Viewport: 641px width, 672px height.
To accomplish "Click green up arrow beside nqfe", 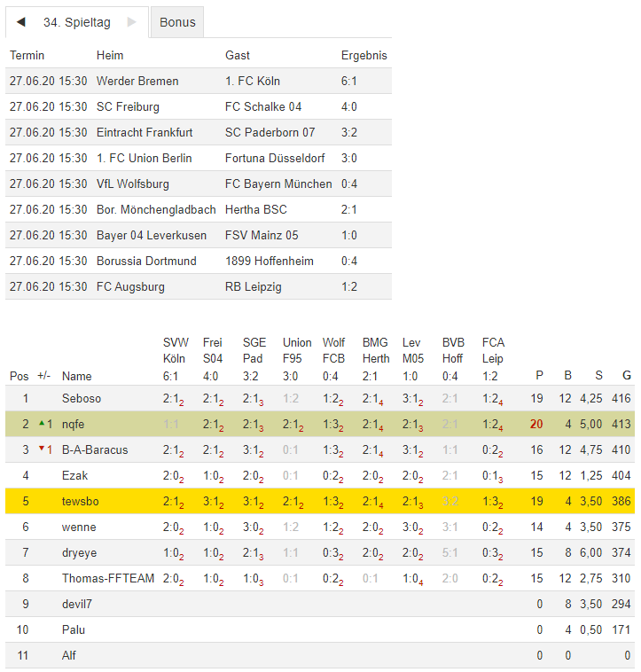I will point(42,423).
